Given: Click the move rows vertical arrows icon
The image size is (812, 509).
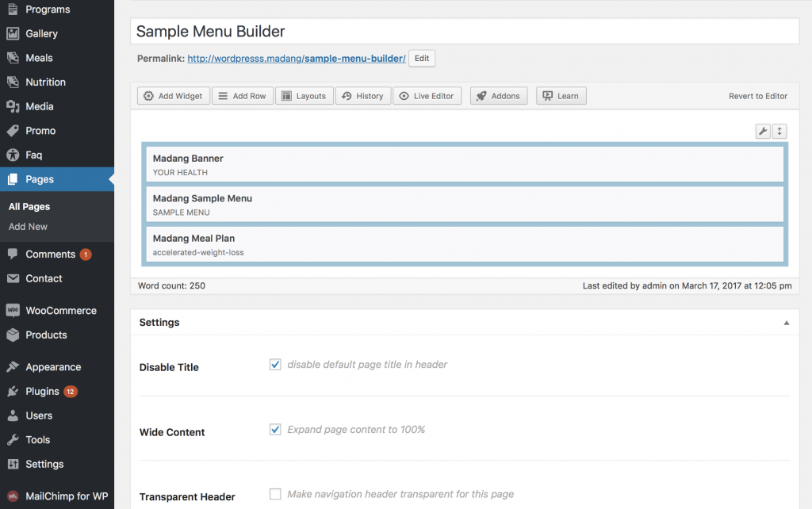Looking at the screenshot, I should coord(779,131).
